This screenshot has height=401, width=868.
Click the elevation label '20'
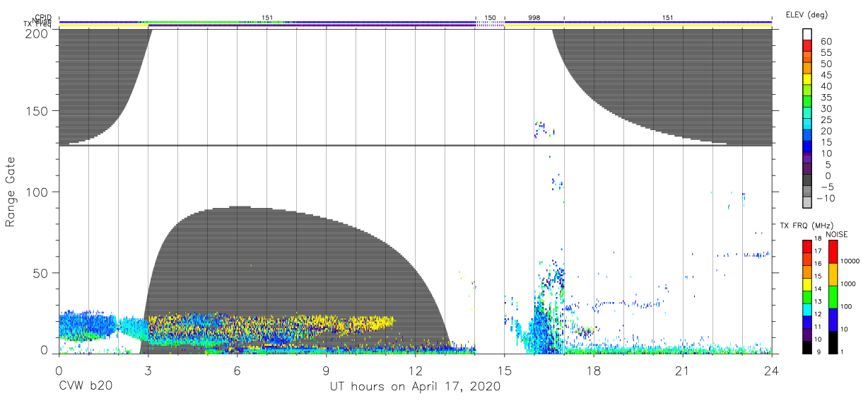tap(826, 131)
